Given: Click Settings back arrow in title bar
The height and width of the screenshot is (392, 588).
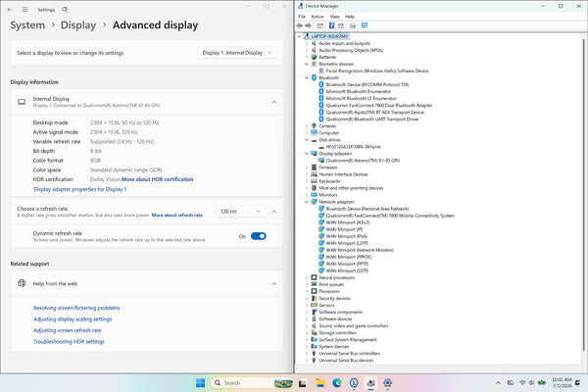Looking at the screenshot, I should (10, 10).
